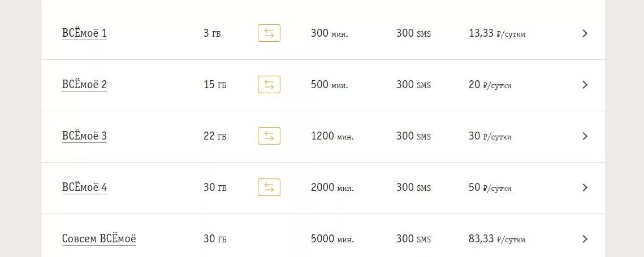Viewport: 644px width, 257px height.
Task: Open the ВСЁмоё 4 tariff link
Action: coord(84,188)
